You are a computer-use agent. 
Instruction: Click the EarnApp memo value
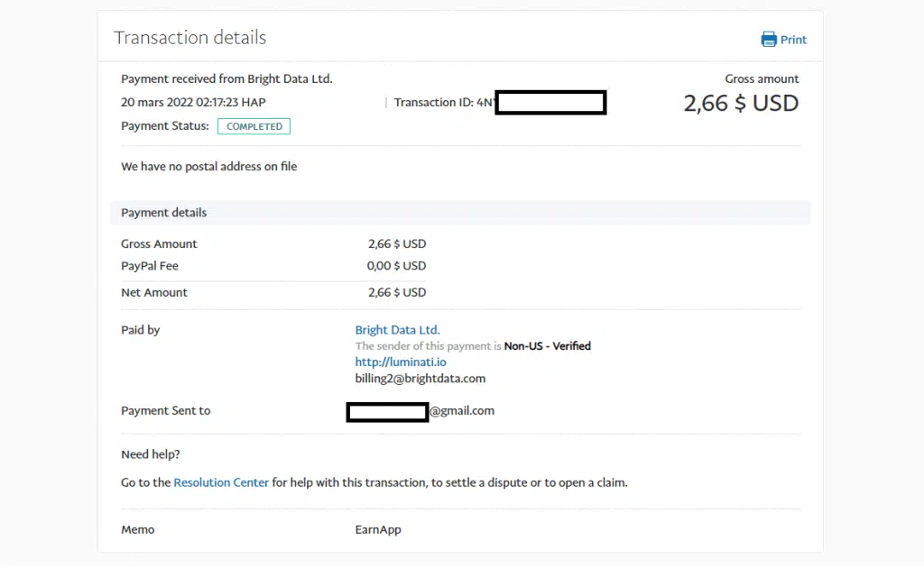click(378, 530)
